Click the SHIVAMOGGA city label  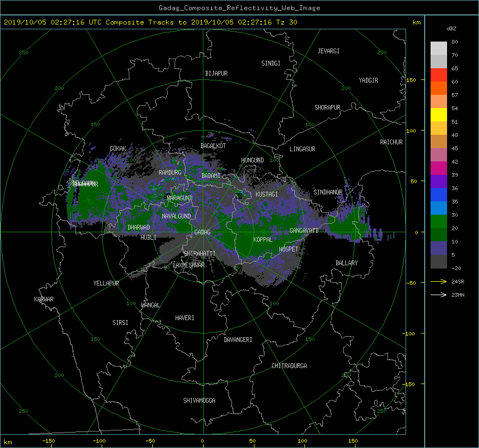[199, 401]
